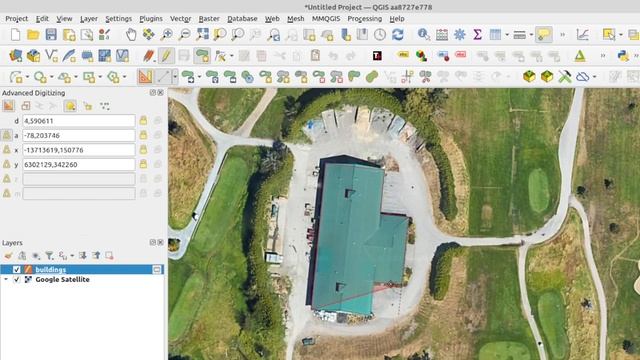Toggle the buildings layer visibility checkbox

[16, 269]
